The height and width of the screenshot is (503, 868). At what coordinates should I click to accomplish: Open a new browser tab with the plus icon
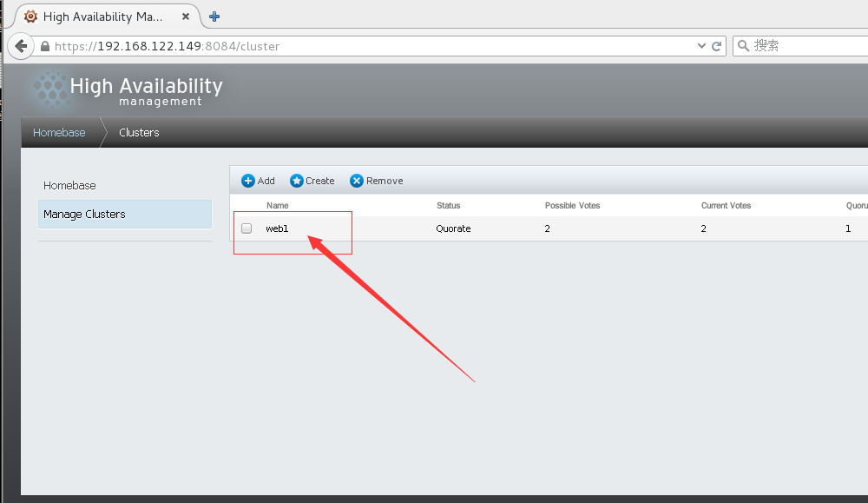point(214,17)
